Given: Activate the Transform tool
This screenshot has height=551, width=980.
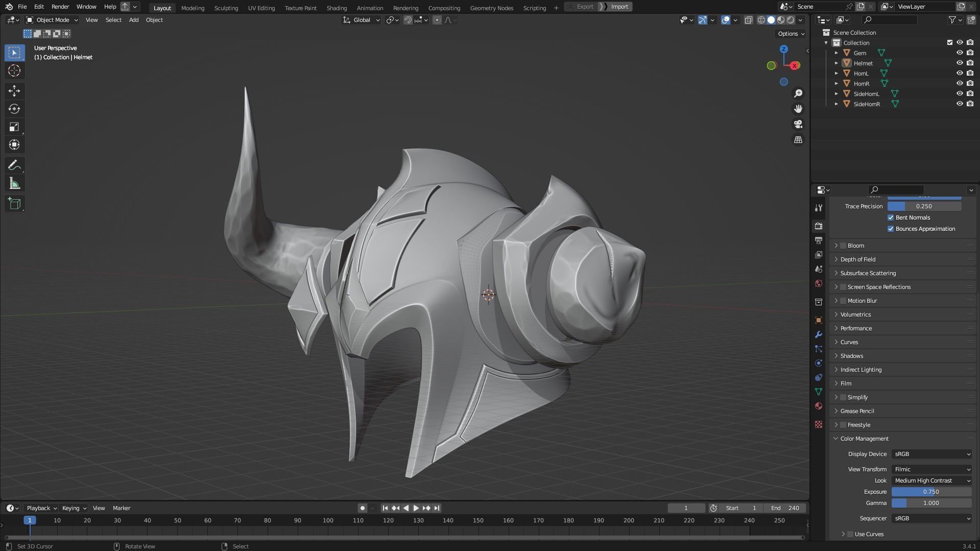Looking at the screenshot, I should coord(14,145).
